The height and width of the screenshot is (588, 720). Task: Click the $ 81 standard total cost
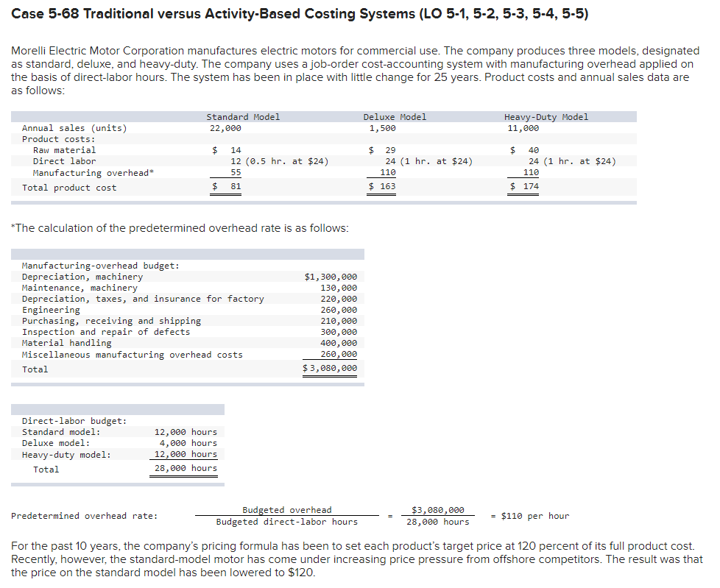click(x=226, y=186)
